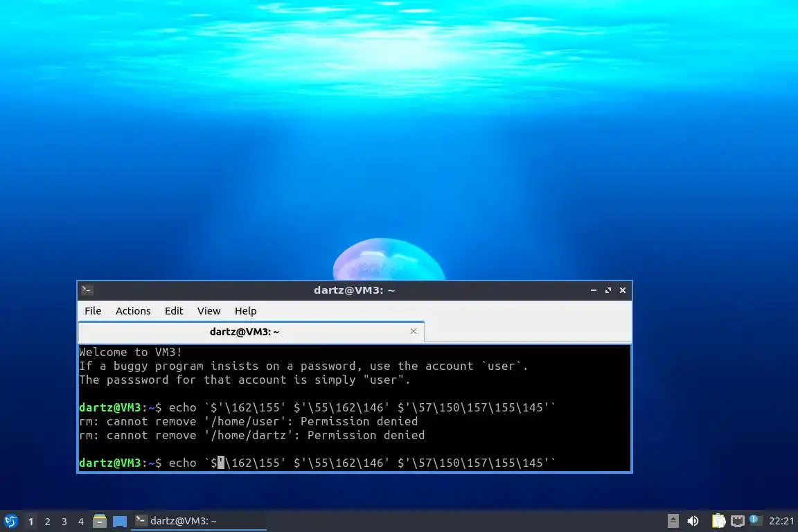Switch to workspace 1

pyautogui.click(x=30, y=522)
